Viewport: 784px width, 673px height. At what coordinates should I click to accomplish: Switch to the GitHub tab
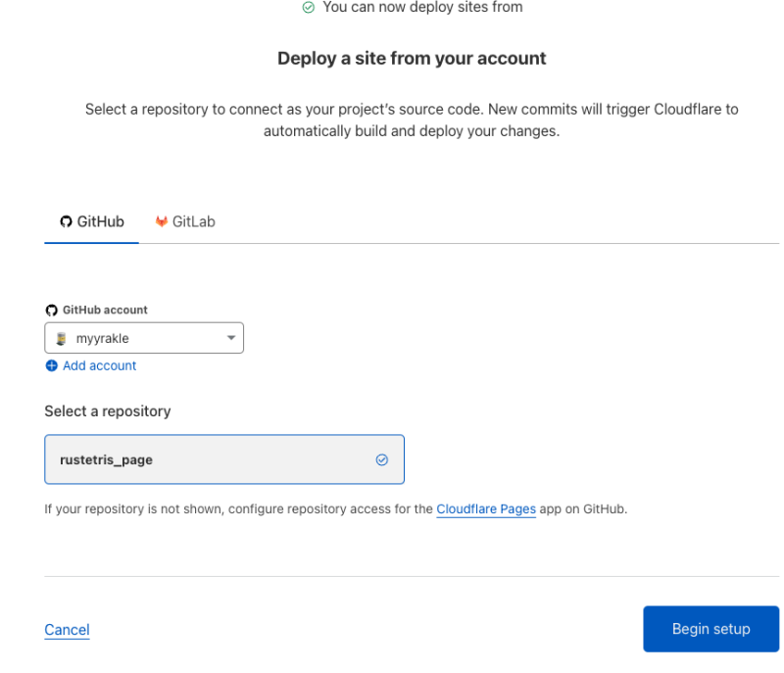coord(92,221)
